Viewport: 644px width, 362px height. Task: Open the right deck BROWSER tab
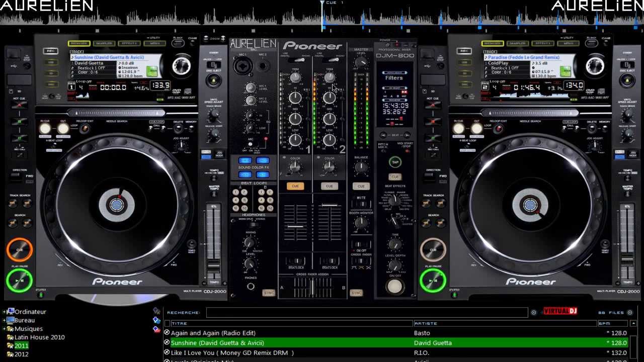pos(493,44)
